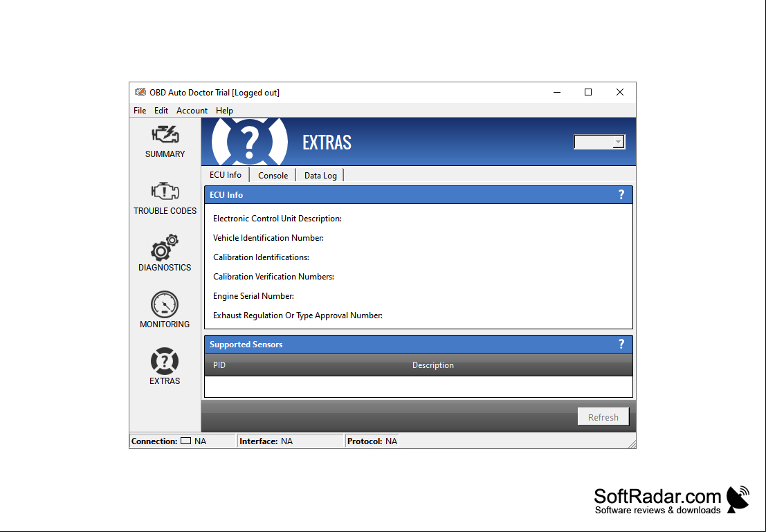
Task: Click the Engine Serial Number label
Action: pyautogui.click(x=253, y=296)
